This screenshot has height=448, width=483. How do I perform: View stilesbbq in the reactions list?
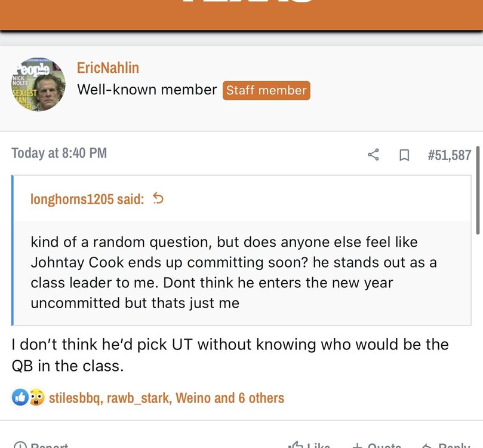pyautogui.click(x=75, y=398)
